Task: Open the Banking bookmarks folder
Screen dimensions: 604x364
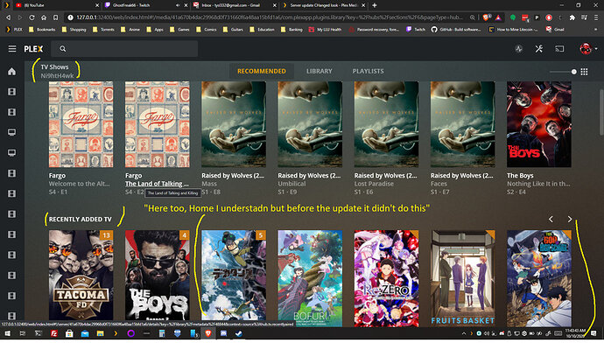Action: pos(291,29)
